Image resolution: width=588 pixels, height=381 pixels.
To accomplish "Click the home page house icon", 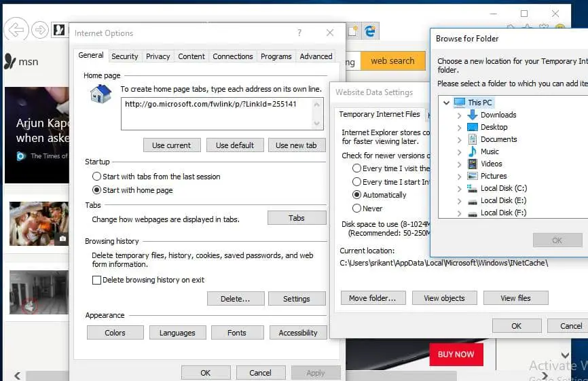I will tap(101, 94).
